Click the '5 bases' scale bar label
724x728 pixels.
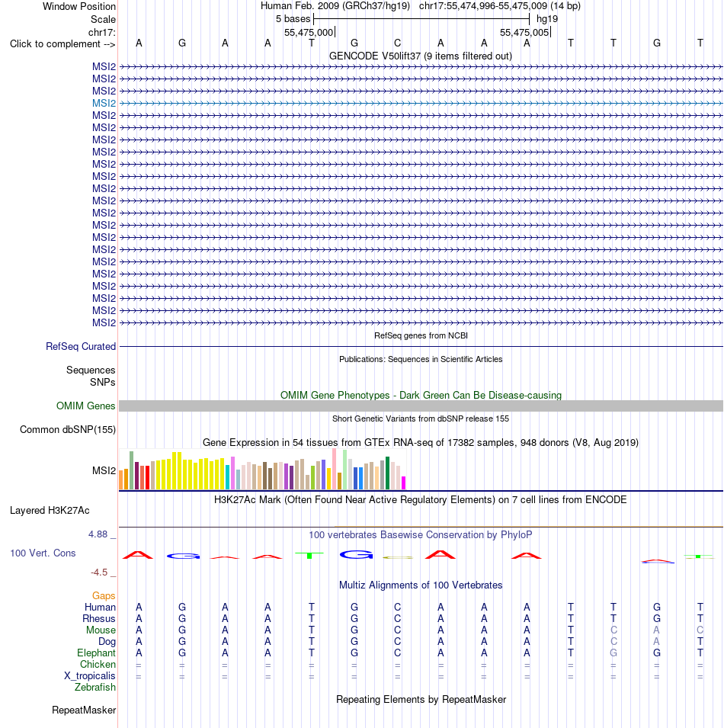[x=293, y=19]
